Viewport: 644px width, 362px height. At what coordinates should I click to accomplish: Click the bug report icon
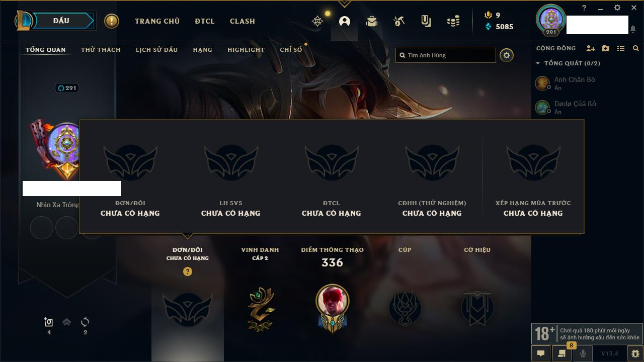click(635, 353)
